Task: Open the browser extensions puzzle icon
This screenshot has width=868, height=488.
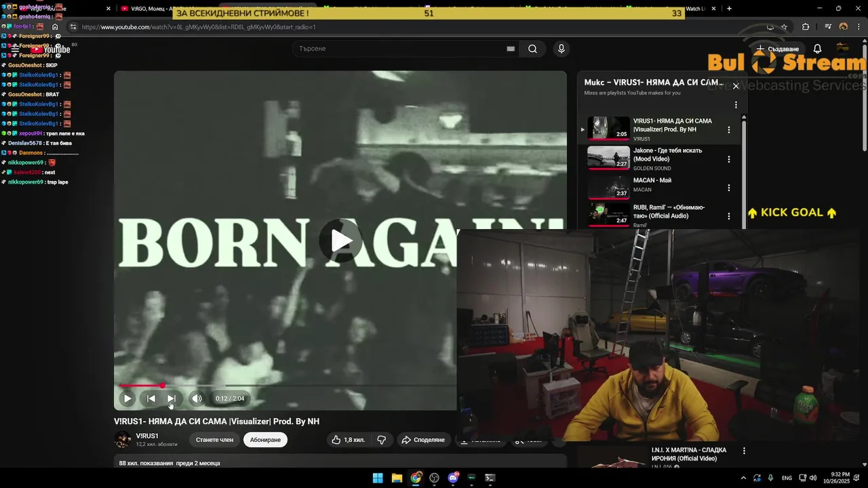Action: pos(806,27)
